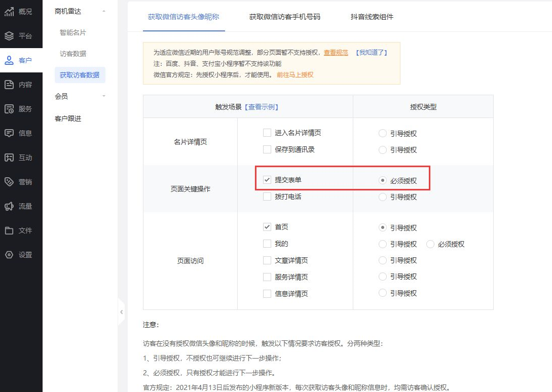Open 获取访客数据 submenu item
The width and height of the screenshot is (552, 392).
(80, 75)
